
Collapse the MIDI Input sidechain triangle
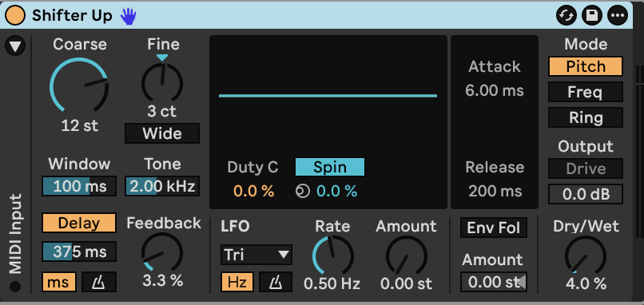coord(15,46)
